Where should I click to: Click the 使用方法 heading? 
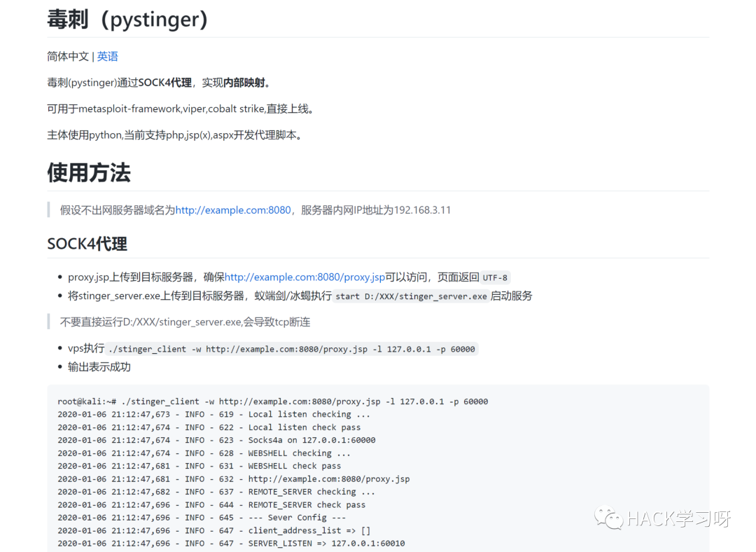click(x=89, y=173)
